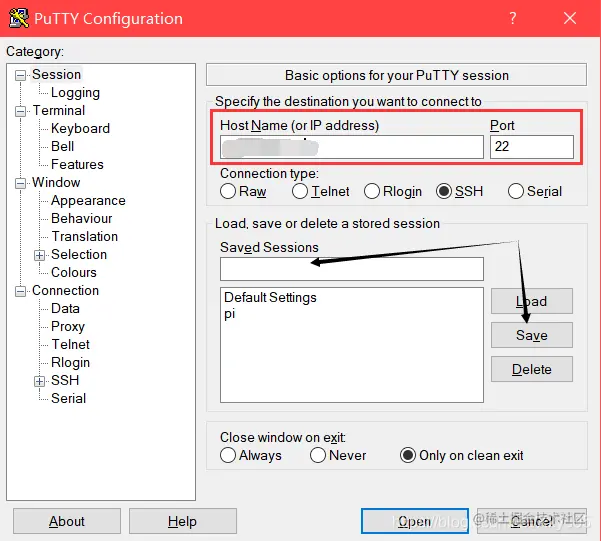The height and width of the screenshot is (541, 601).
Task: Open the Bell settings category
Action: pos(62,146)
